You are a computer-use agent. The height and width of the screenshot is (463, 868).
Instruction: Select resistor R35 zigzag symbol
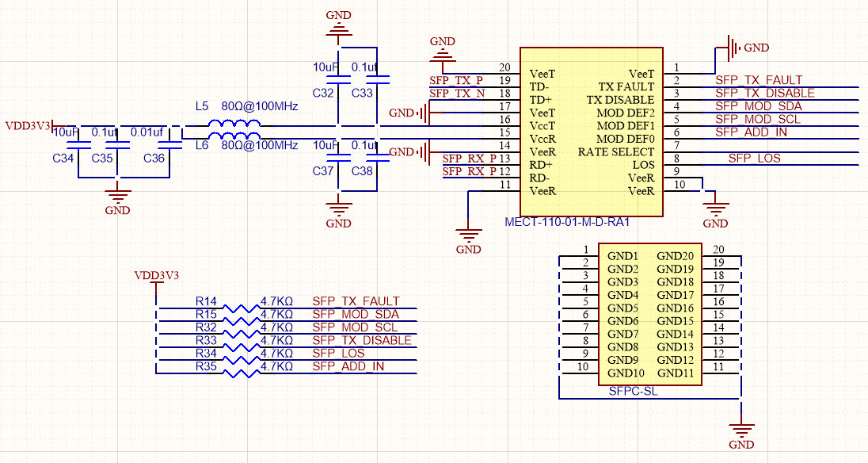tap(242, 373)
